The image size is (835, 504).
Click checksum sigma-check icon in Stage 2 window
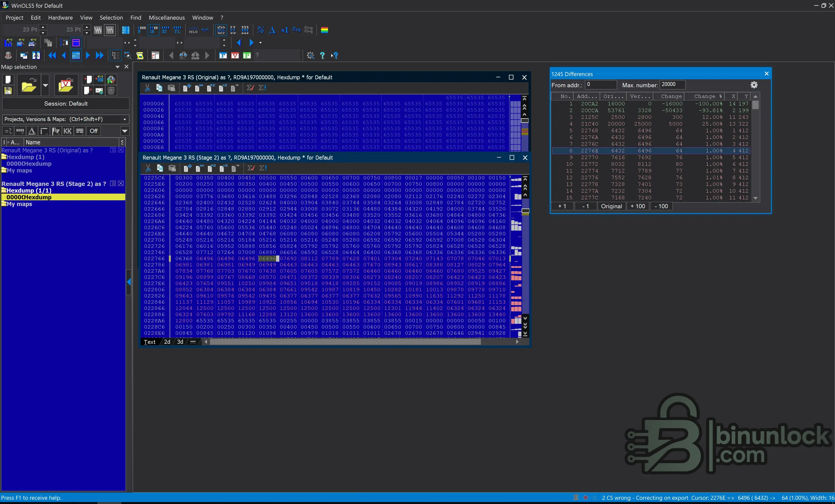tap(250, 168)
